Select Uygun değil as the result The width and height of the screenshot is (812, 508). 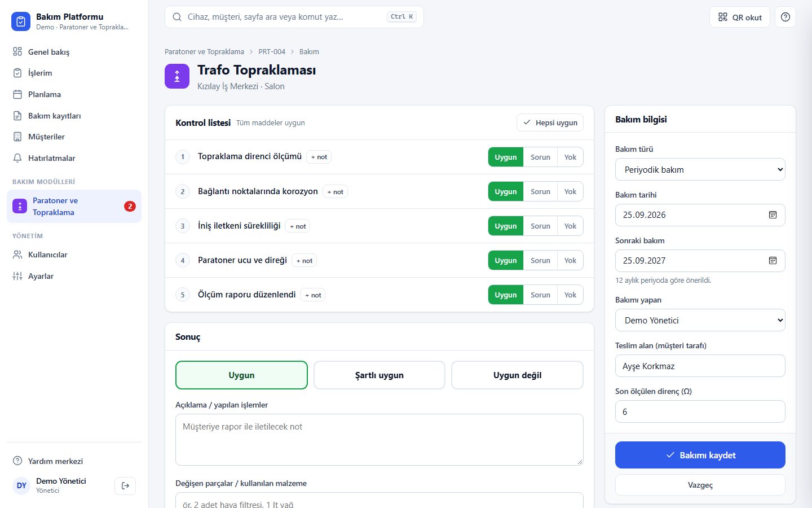517,375
